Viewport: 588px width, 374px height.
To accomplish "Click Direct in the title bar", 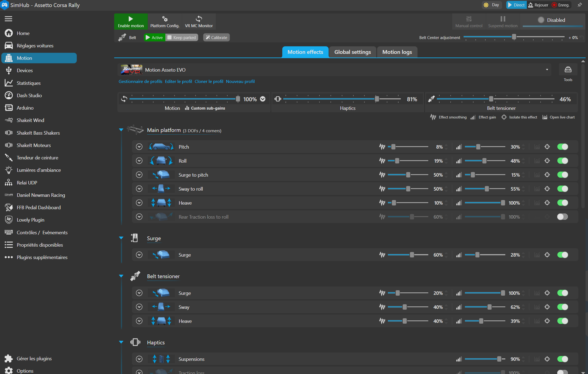I will 516,5.
